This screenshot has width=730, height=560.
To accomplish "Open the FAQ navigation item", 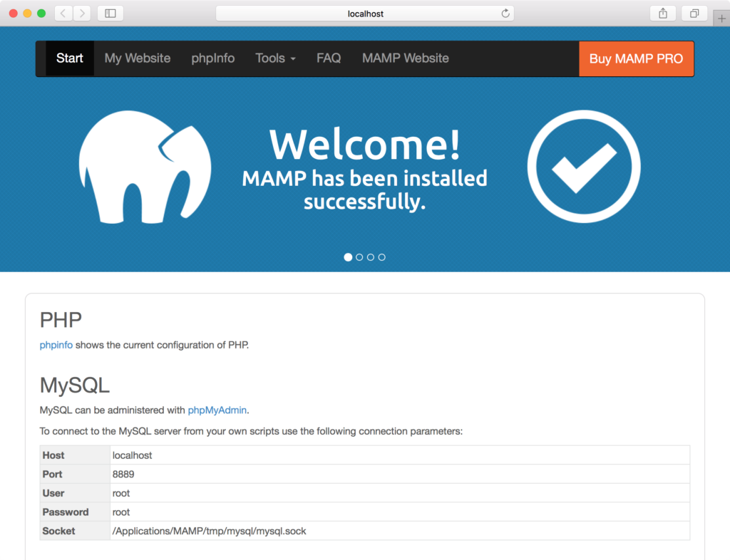I will click(329, 58).
